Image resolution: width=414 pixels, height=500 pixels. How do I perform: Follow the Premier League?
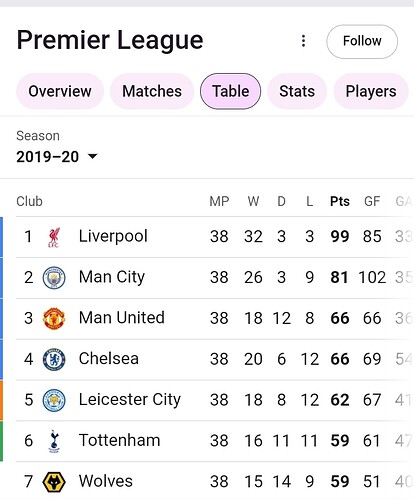click(x=362, y=41)
